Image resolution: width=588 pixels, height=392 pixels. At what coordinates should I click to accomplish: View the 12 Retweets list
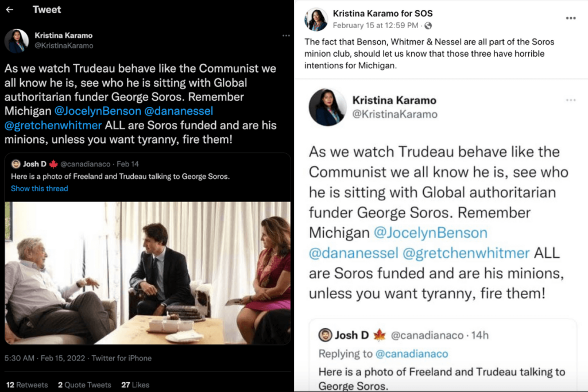click(x=27, y=385)
